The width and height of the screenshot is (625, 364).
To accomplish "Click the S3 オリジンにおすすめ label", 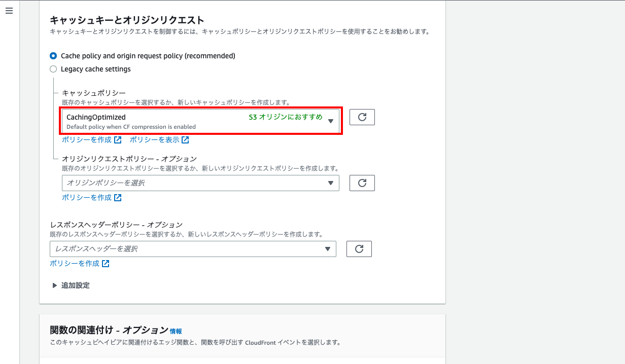I will [285, 117].
